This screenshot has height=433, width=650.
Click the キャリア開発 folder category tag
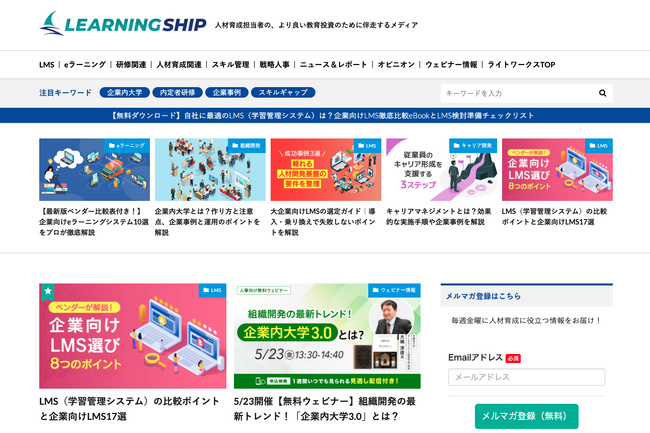473,145
